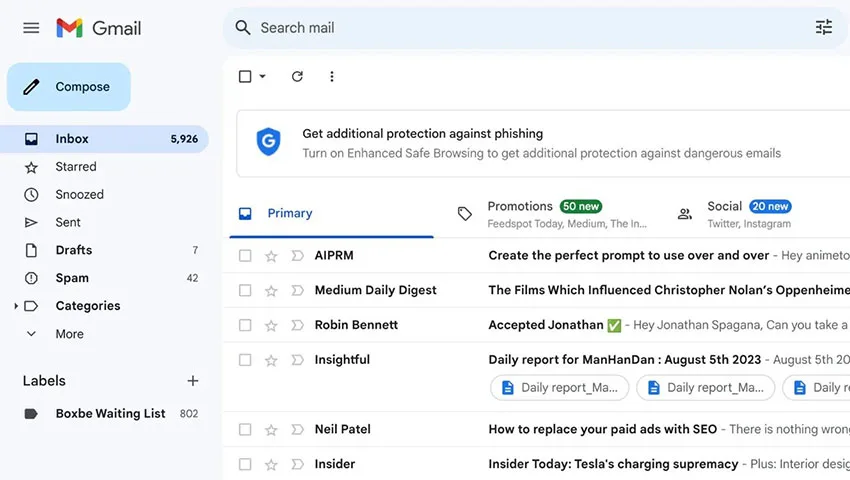850x480 pixels.
Task: Click the Boxbe Waiting List label icon
Action: point(31,414)
